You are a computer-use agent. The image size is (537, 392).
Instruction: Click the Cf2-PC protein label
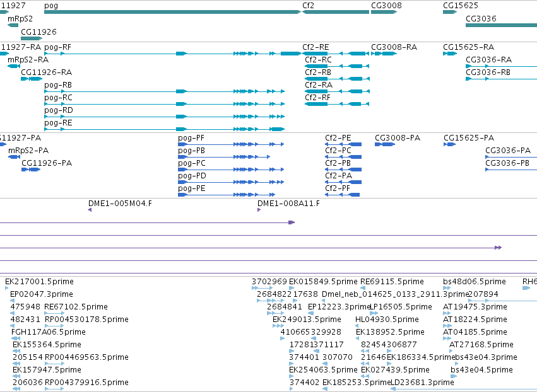pyautogui.click(x=338, y=151)
